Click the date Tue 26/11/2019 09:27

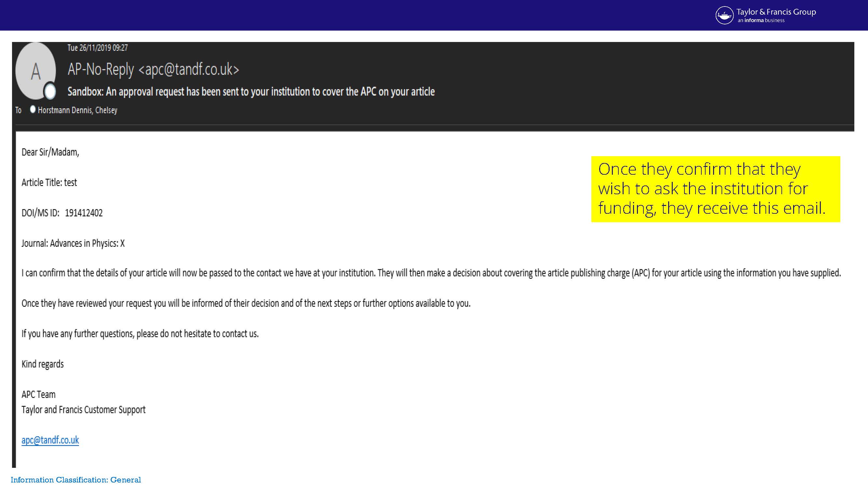(x=98, y=48)
